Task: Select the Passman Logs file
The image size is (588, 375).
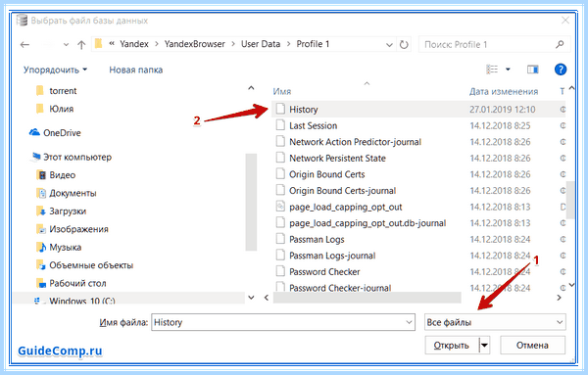Action: pyautogui.click(x=317, y=239)
